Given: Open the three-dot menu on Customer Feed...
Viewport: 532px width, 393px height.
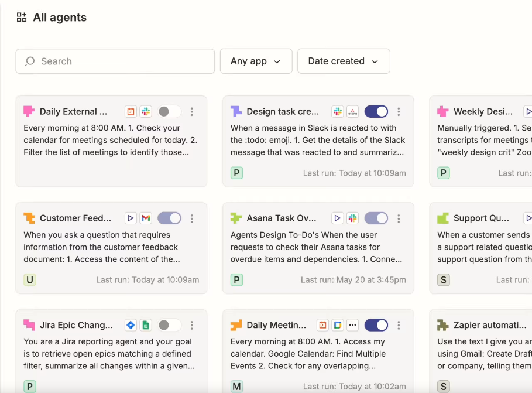Looking at the screenshot, I should pos(192,218).
